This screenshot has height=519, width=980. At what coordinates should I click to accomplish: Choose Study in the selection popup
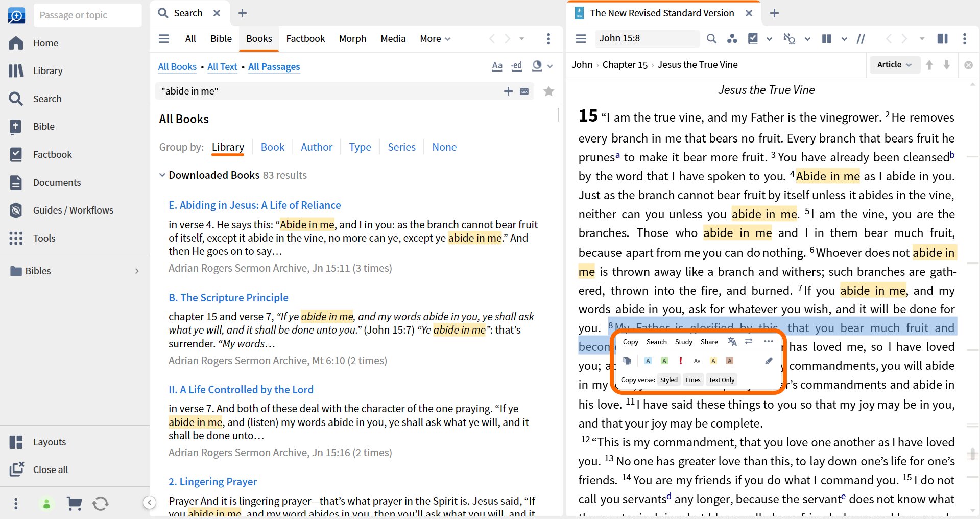pos(684,342)
